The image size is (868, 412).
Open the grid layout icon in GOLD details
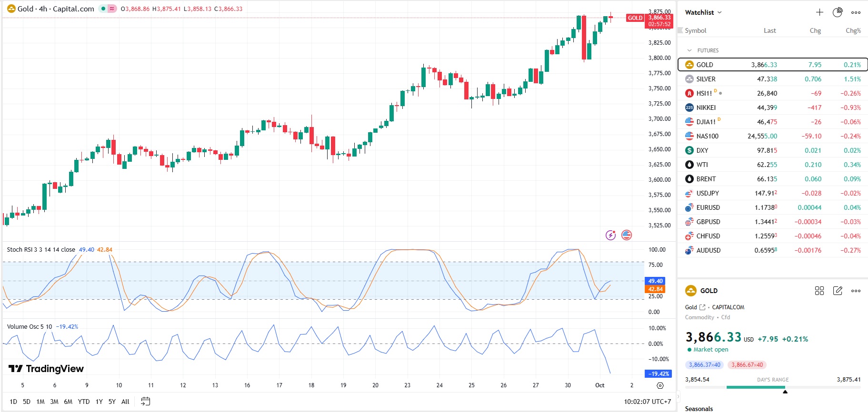click(x=819, y=291)
